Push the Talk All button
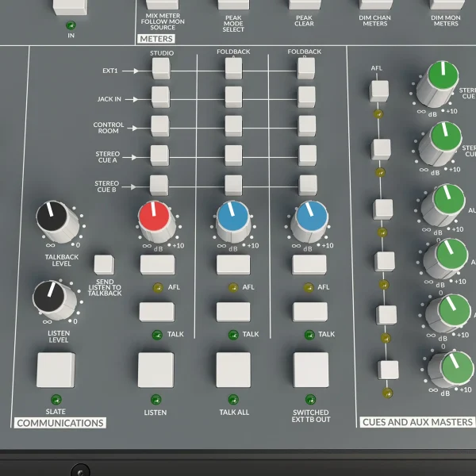Viewport: 476px width, 476px height. [233, 370]
